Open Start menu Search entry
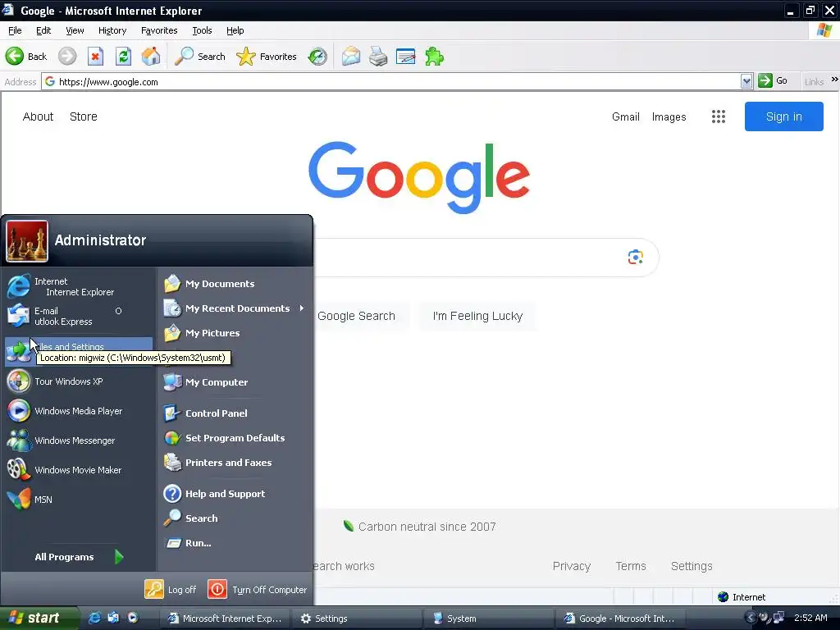Image resolution: width=840 pixels, height=630 pixels. coord(234,518)
